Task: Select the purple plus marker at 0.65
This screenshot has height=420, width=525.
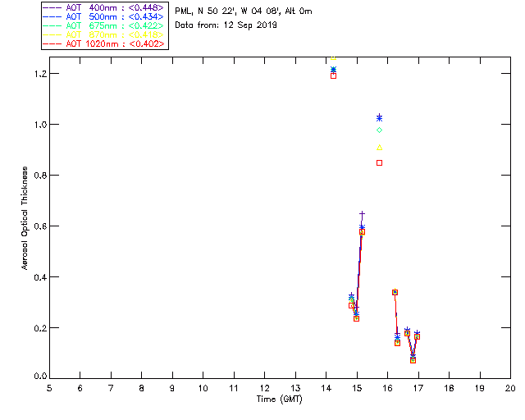Action: point(362,213)
